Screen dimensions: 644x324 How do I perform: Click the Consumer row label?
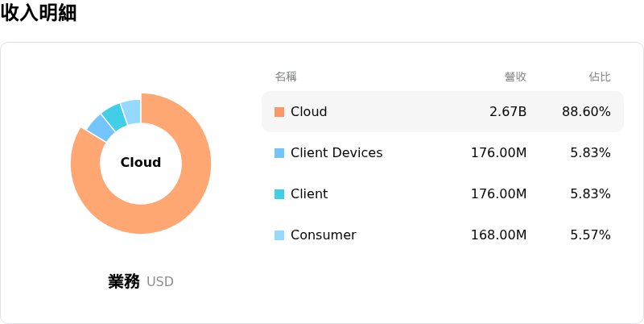point(324,235)
